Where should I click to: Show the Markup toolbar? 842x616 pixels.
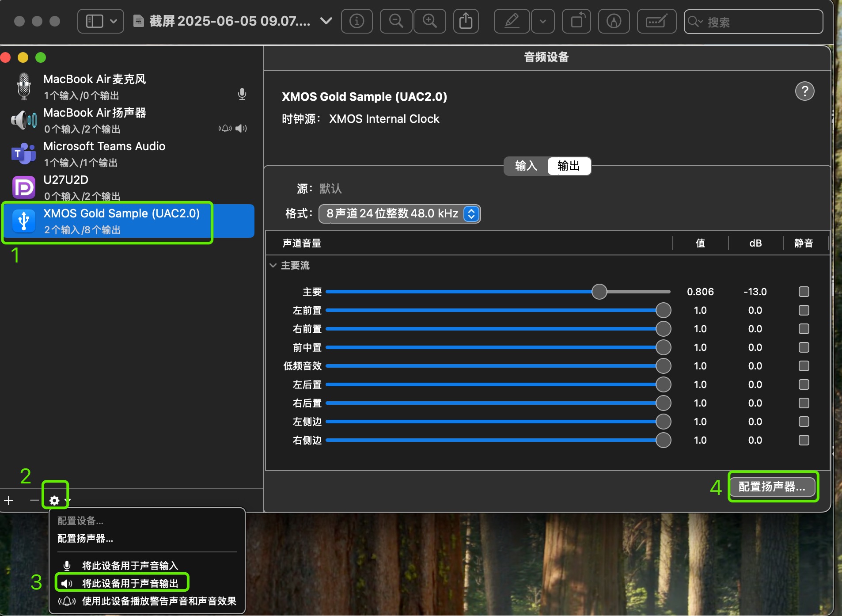(614, 21)
